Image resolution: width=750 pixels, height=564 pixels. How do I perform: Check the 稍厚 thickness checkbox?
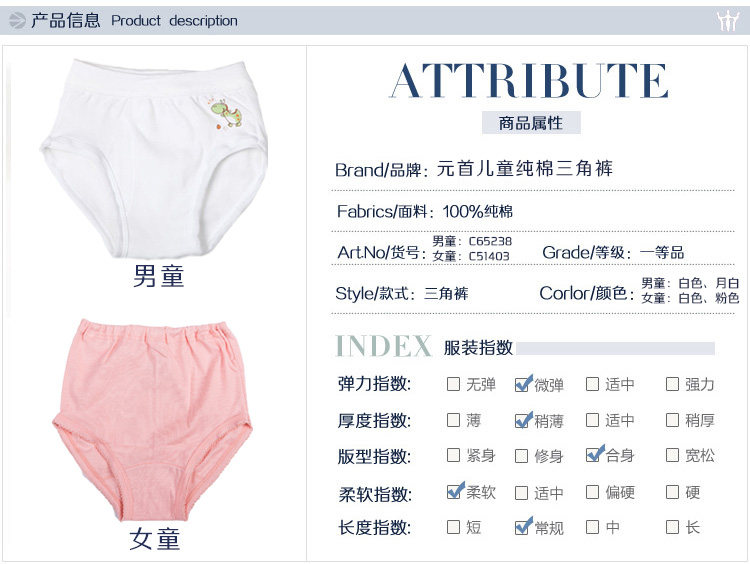(672, 420)
